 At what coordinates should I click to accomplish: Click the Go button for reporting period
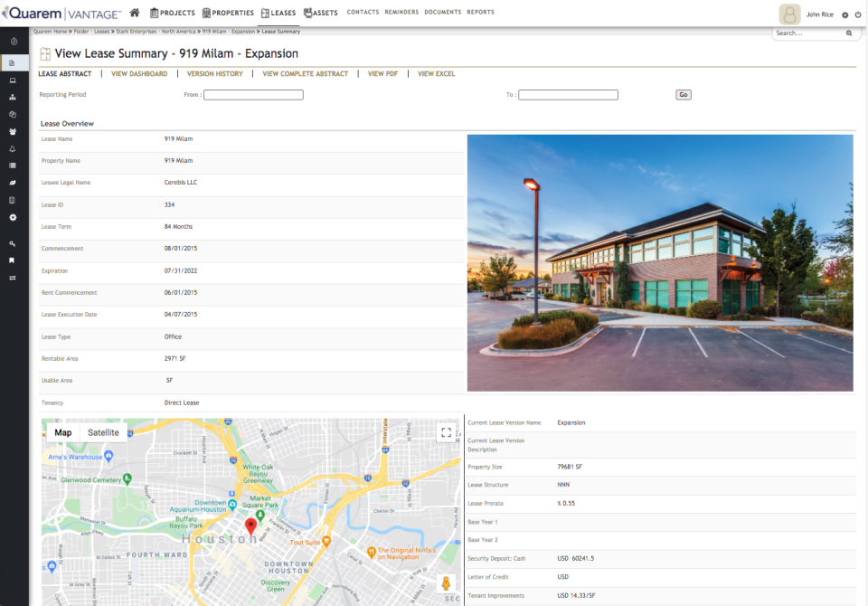coord(683,94)
